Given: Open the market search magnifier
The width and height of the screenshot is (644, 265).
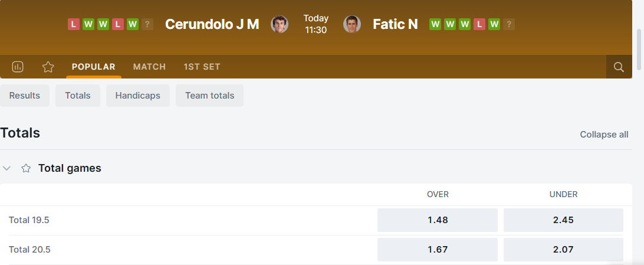Looking at the screenshot, I should tap(619, 67).
